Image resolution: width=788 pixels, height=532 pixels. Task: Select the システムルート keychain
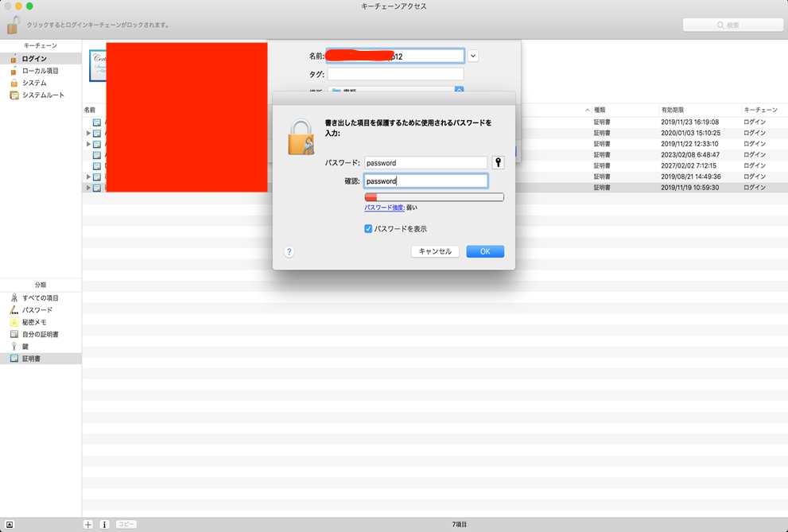[x=41, y=95]
